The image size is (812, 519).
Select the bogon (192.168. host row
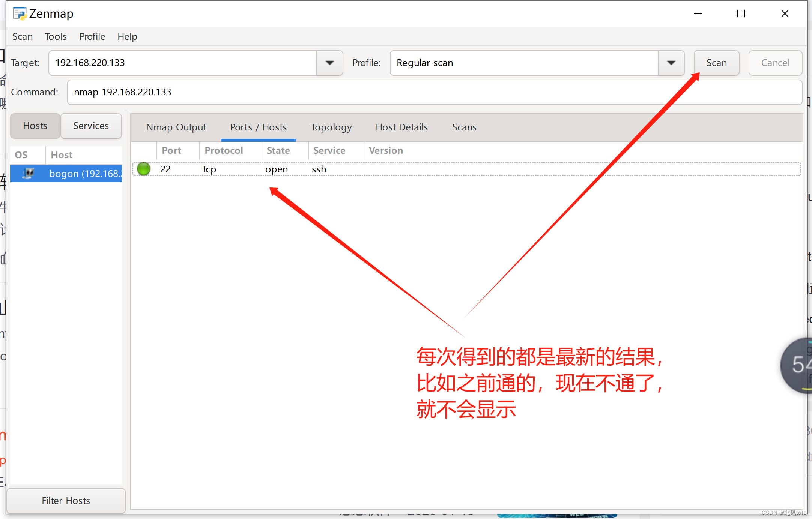66,174
